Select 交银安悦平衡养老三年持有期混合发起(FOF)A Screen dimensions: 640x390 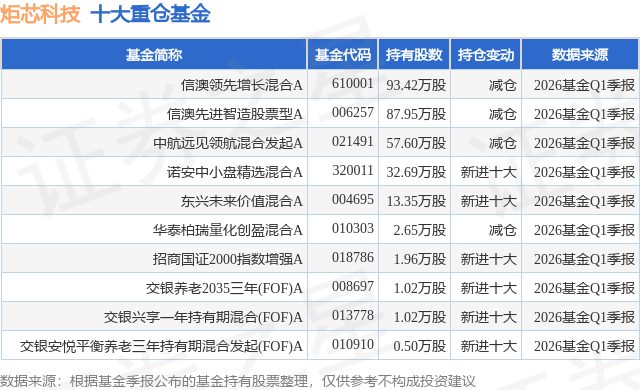[x=161, y=346]
